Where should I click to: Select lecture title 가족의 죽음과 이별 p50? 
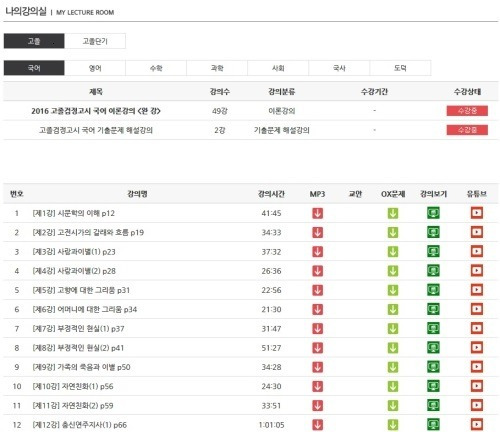[x=94, y=367]
